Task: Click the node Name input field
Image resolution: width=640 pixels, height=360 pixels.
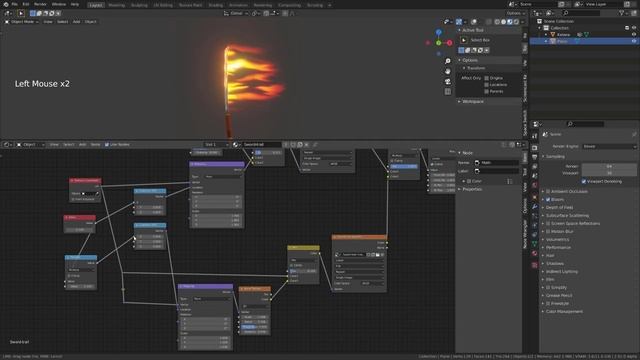Action: click(497, 163)
